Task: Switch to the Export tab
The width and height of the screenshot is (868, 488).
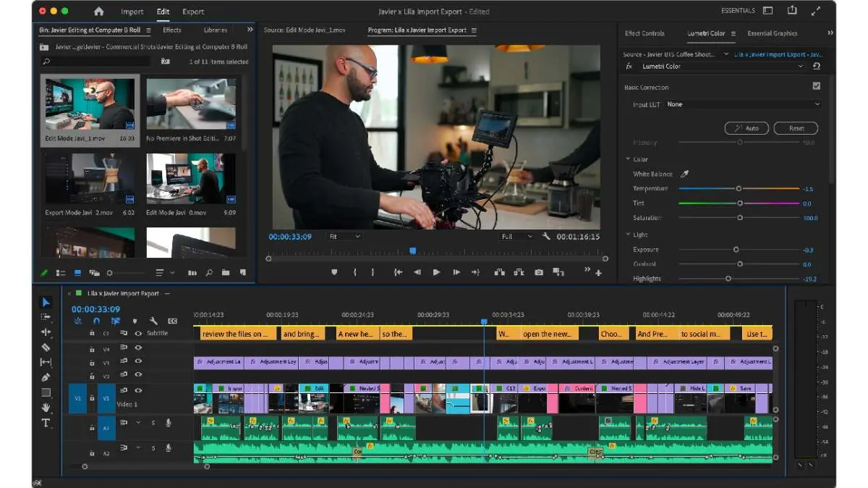Action: click(192, 12)
